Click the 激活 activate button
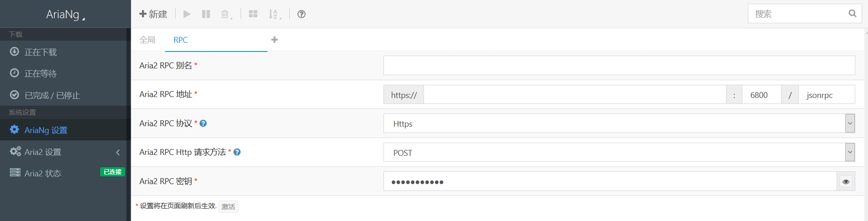868x221 pixels. [228, 206]
